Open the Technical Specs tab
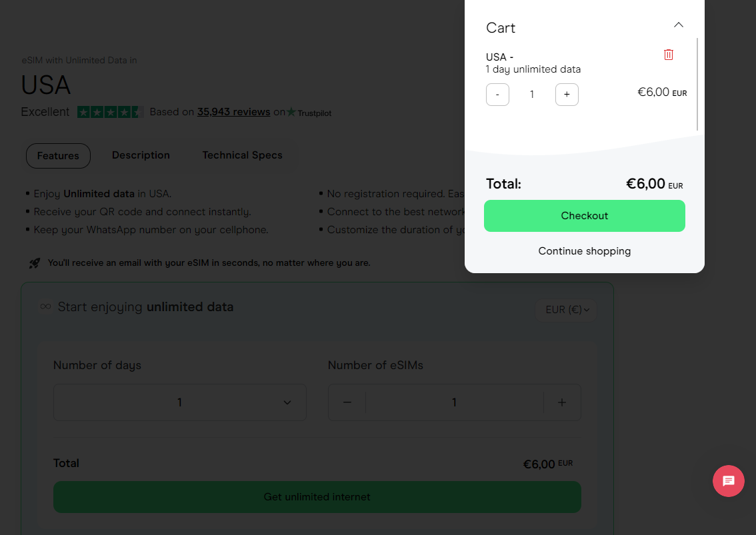The width and height of the screenshot is (756, 535). pos(242,155)
